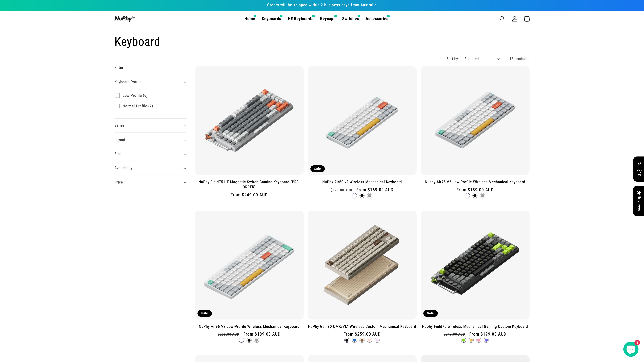Expand the Series filter
The width and height of the screenshot is (644, 362).
coord(150,125)
